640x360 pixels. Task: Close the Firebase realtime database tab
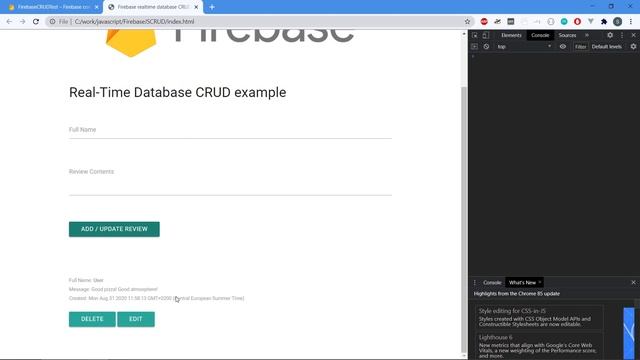[196, 7]
